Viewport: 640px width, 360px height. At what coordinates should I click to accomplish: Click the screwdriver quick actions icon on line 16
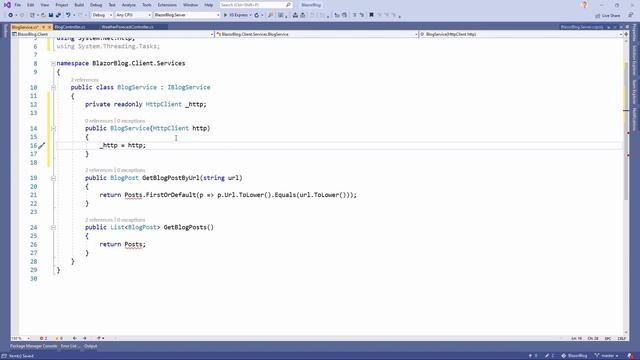coord(42,145)
